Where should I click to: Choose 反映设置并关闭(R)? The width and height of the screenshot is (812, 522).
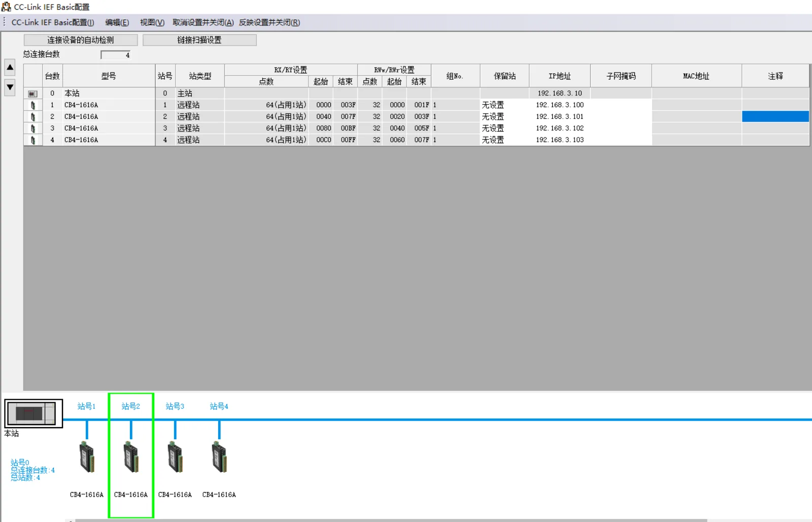tap(269, 22)
